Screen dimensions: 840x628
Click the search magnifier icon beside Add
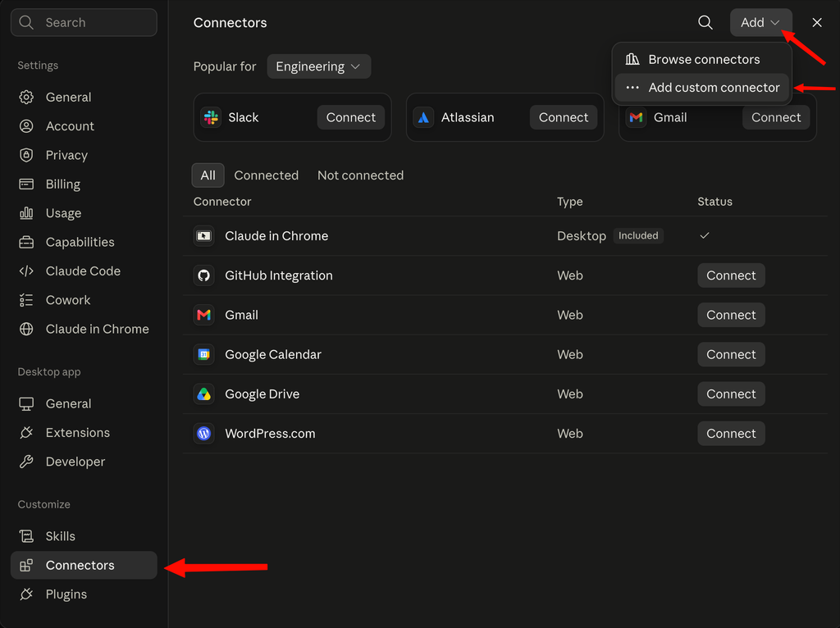[x=705, y=22]
